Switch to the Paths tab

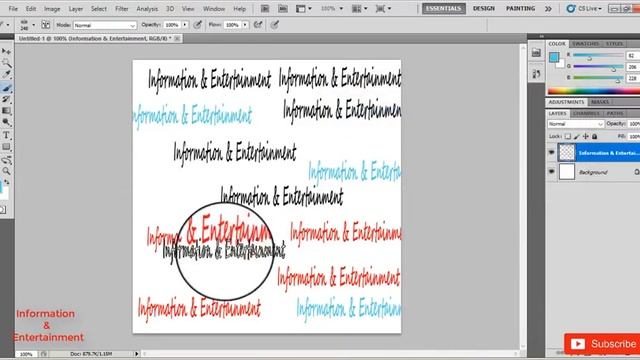615,113
